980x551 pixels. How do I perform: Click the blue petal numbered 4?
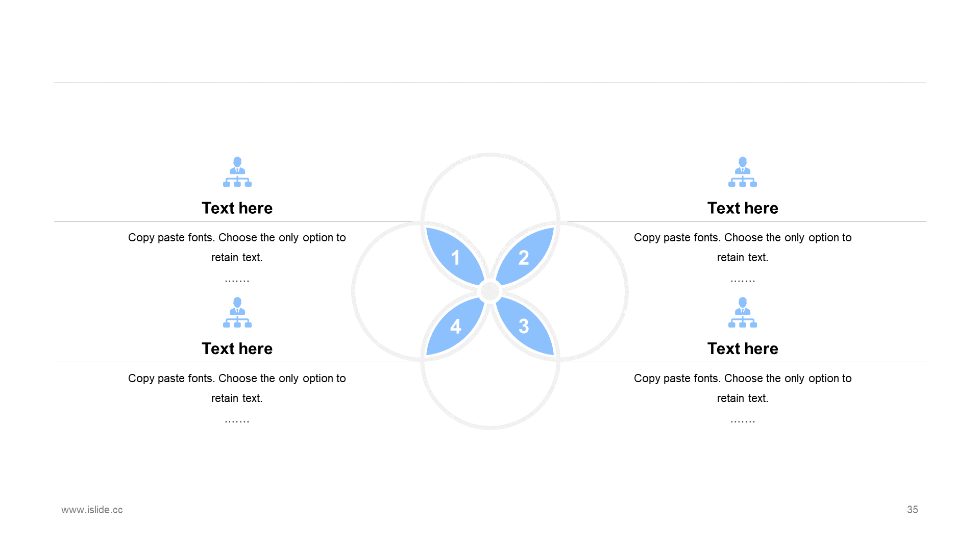(454, 327)
